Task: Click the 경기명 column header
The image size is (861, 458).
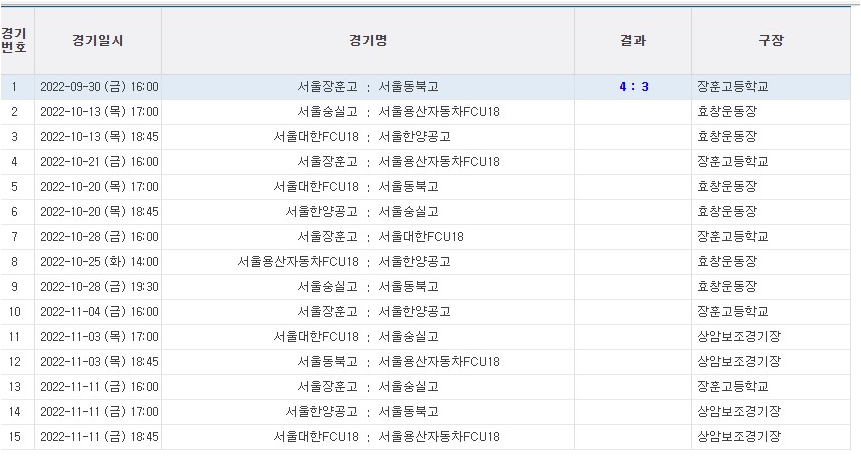Action: tap(368, 41)
